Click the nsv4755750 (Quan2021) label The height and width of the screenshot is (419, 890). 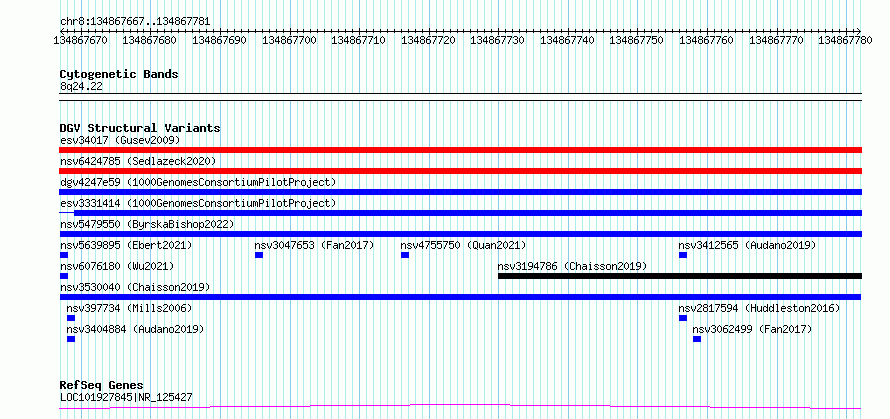(x=463, y=245)
